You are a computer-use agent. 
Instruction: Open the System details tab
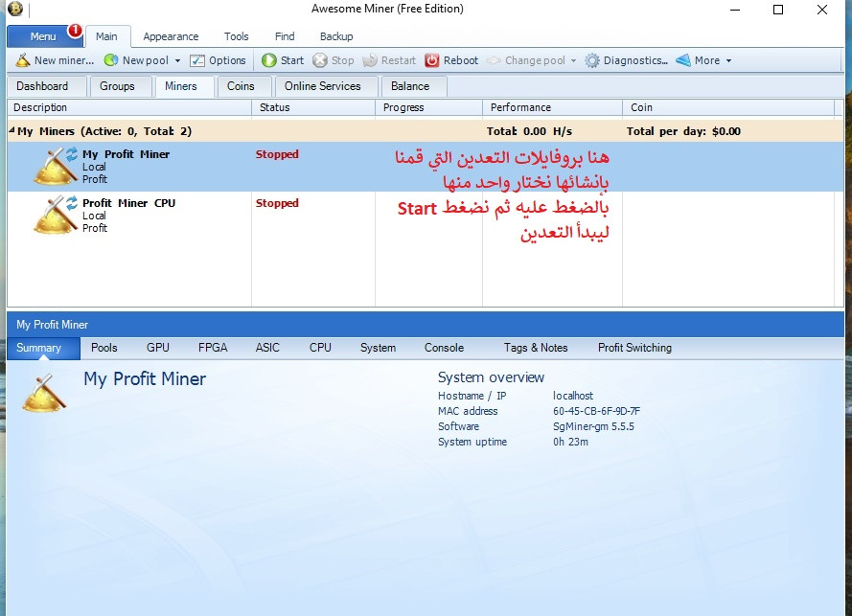[x=379, y=348]
